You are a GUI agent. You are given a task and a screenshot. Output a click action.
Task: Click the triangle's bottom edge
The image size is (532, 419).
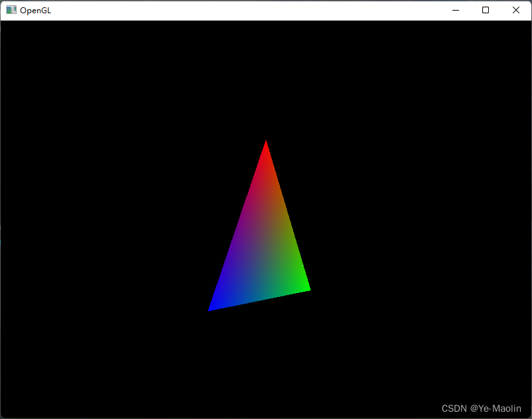click(259, 300)
